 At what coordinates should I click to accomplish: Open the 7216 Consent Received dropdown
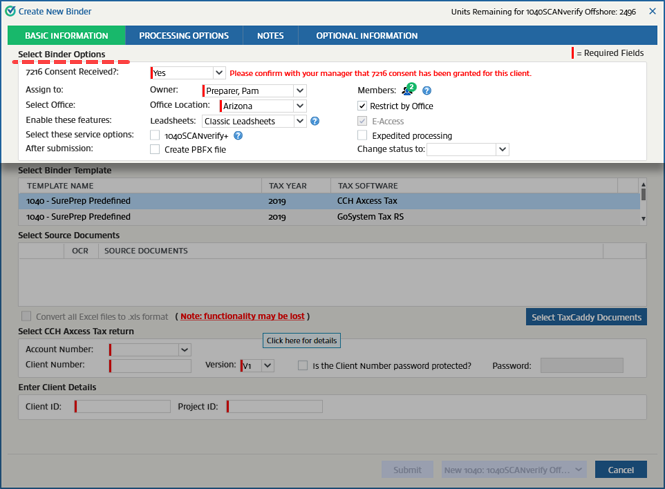click(219, 73)
